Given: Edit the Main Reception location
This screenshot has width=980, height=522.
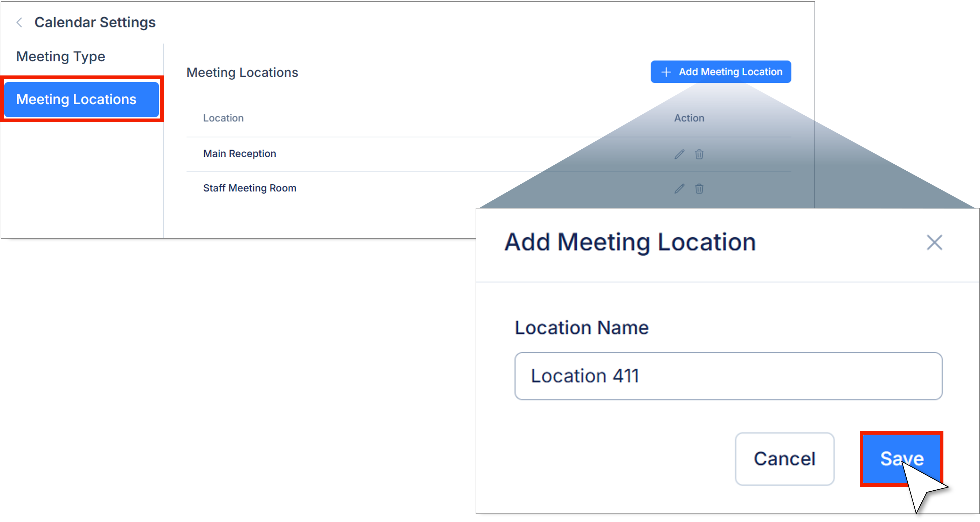Looking at the screenshot, I should [679, 154].
